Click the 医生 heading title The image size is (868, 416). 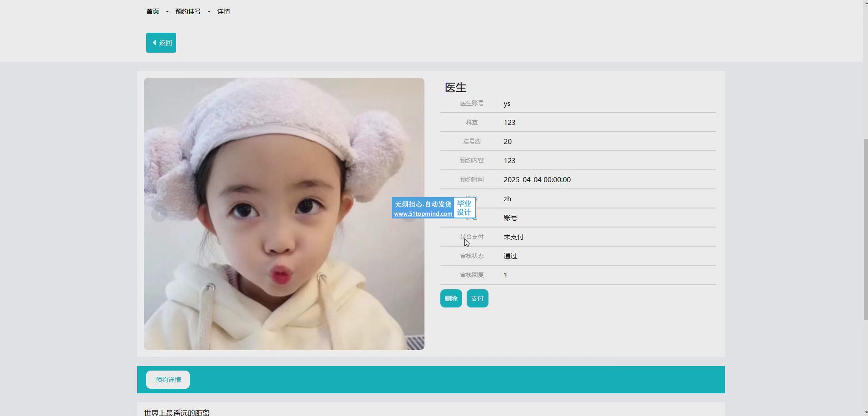click(x=455, y=88)
